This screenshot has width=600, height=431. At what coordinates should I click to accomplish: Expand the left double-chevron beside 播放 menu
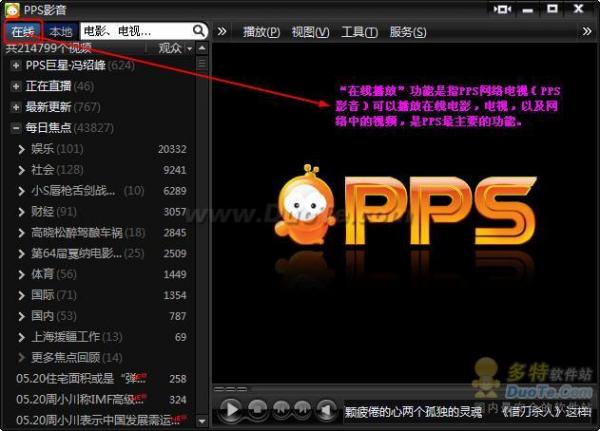(222, 31)
